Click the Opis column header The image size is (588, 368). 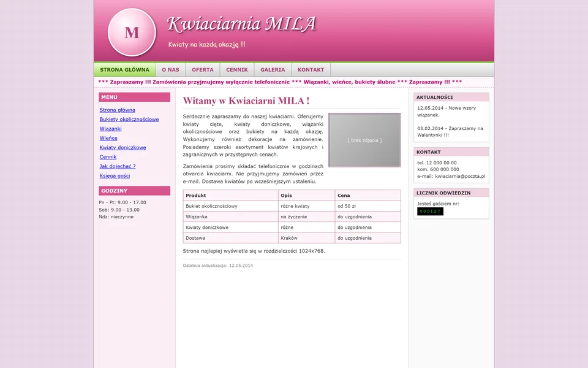click(x=306, y=195)
